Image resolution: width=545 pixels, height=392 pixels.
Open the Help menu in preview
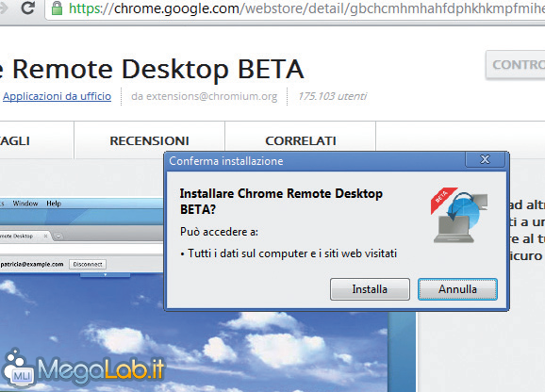pyautogui.click(x=54, y=204)
